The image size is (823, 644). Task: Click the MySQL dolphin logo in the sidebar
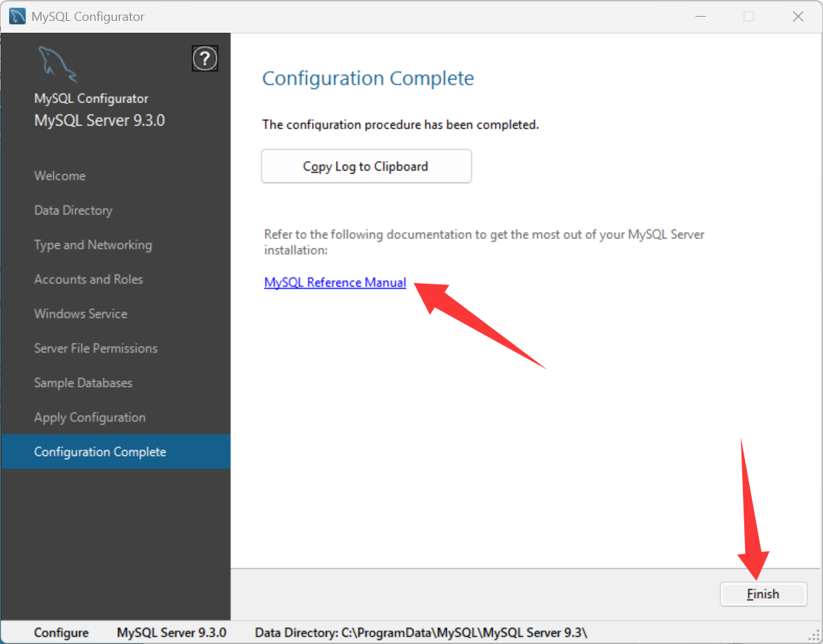point(58,65)
